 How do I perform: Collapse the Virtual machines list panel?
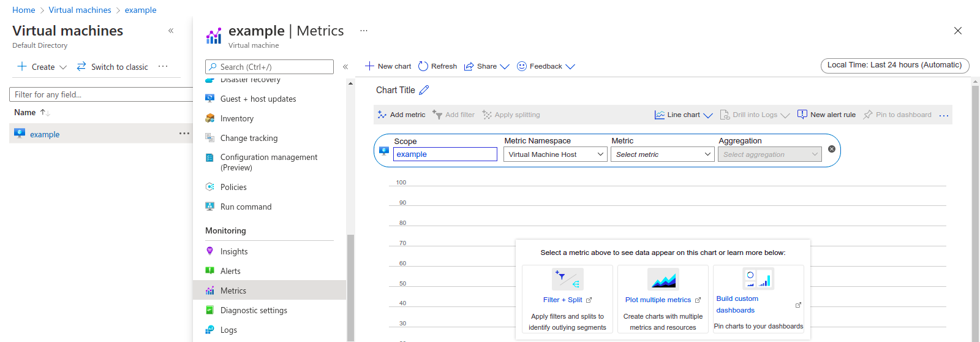(x=171, y=31)
